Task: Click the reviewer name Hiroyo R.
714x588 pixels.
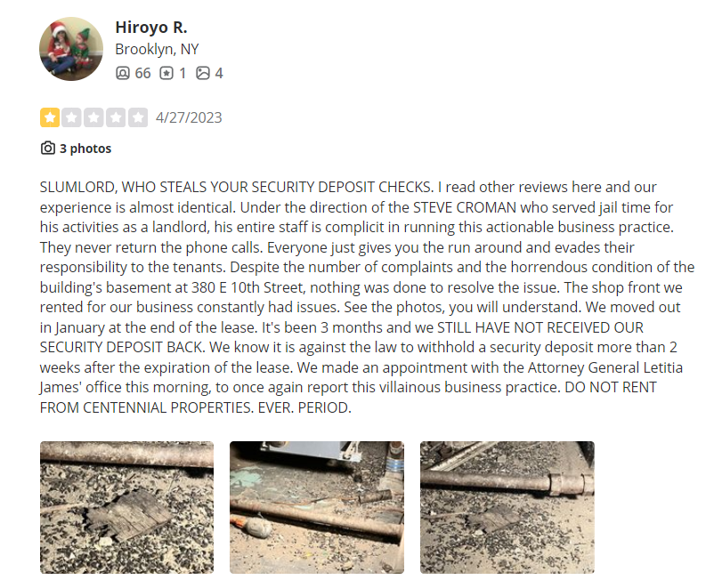Action: tap(151, 28)
